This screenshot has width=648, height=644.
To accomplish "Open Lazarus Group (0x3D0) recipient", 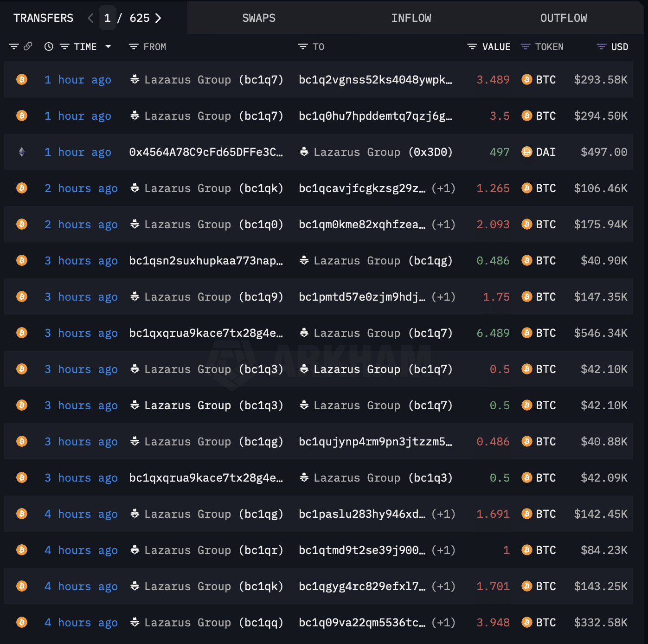I will [383, 152].
